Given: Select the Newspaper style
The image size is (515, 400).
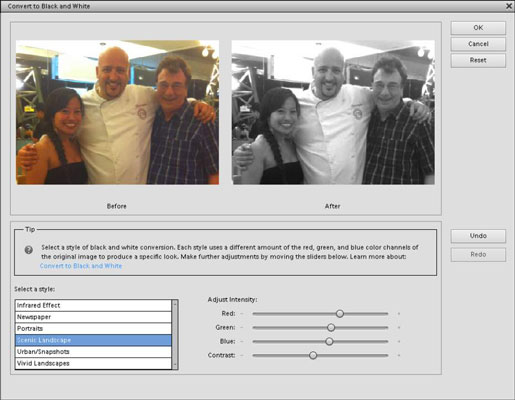Looking at the screenshot, I should coord(93,317).
